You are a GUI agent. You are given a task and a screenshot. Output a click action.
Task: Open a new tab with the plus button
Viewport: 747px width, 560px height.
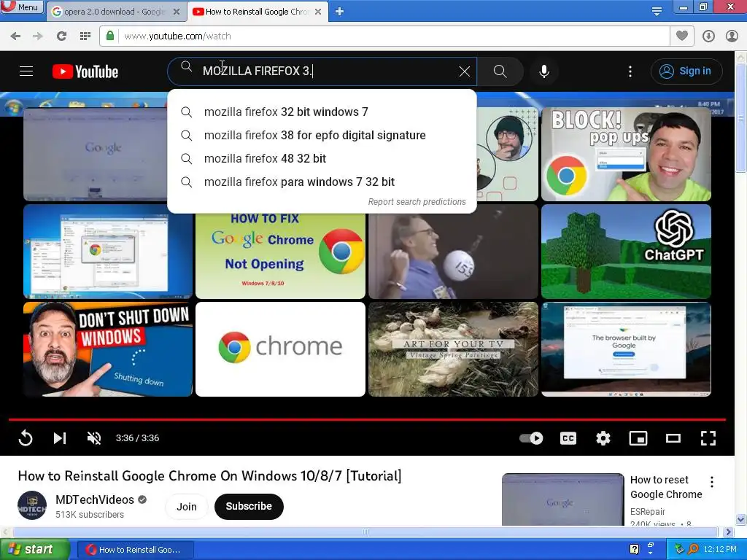point(339,12)
